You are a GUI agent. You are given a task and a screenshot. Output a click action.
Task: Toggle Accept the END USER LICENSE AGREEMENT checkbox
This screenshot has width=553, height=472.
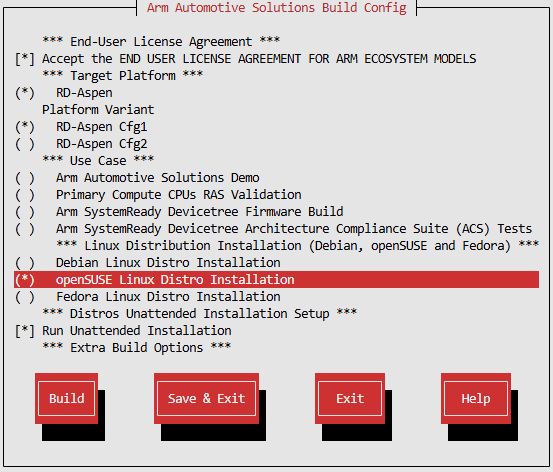tap(25, 59)
